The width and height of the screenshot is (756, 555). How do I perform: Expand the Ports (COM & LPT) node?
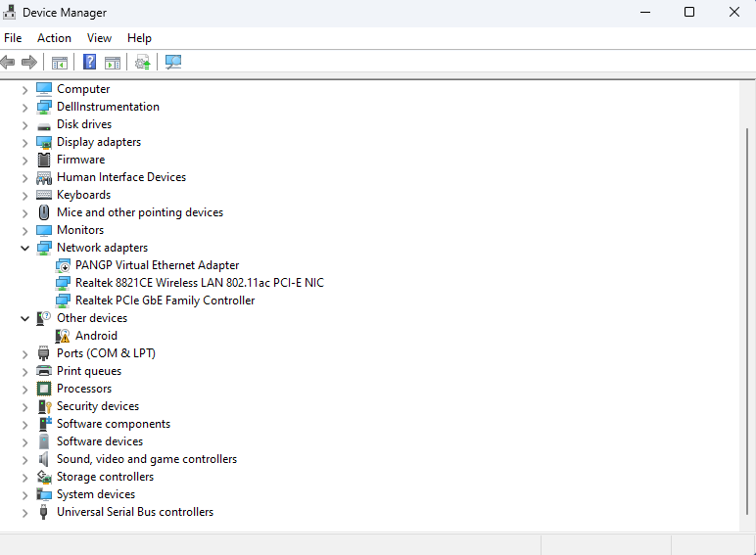[25, 354]
